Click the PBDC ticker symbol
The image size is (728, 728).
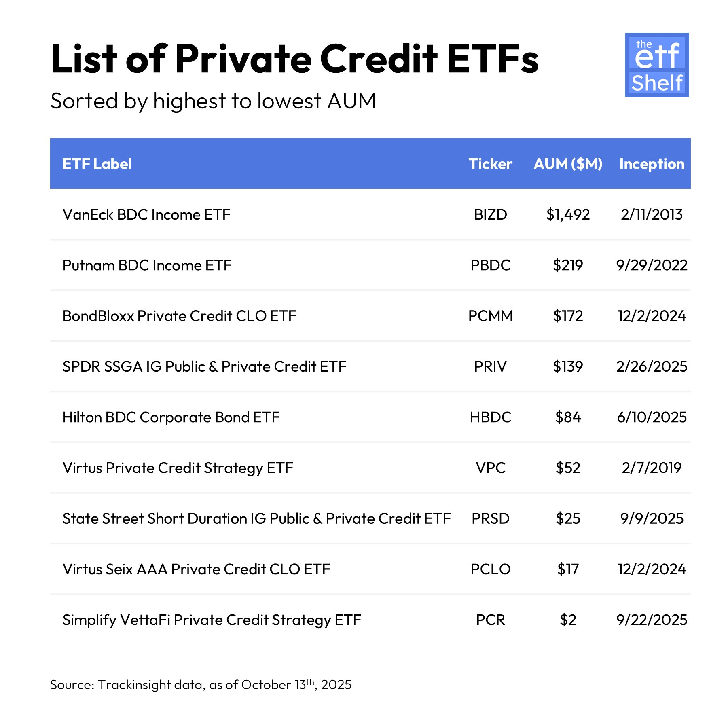(490, 265)
